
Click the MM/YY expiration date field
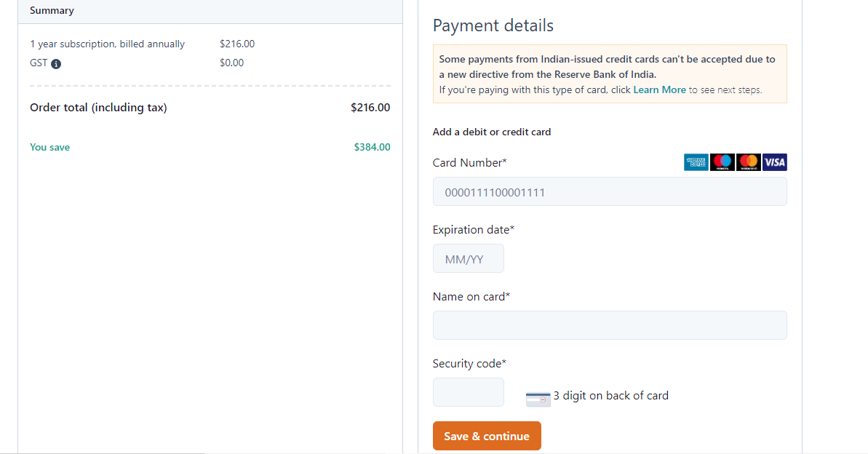coord(468,259)
